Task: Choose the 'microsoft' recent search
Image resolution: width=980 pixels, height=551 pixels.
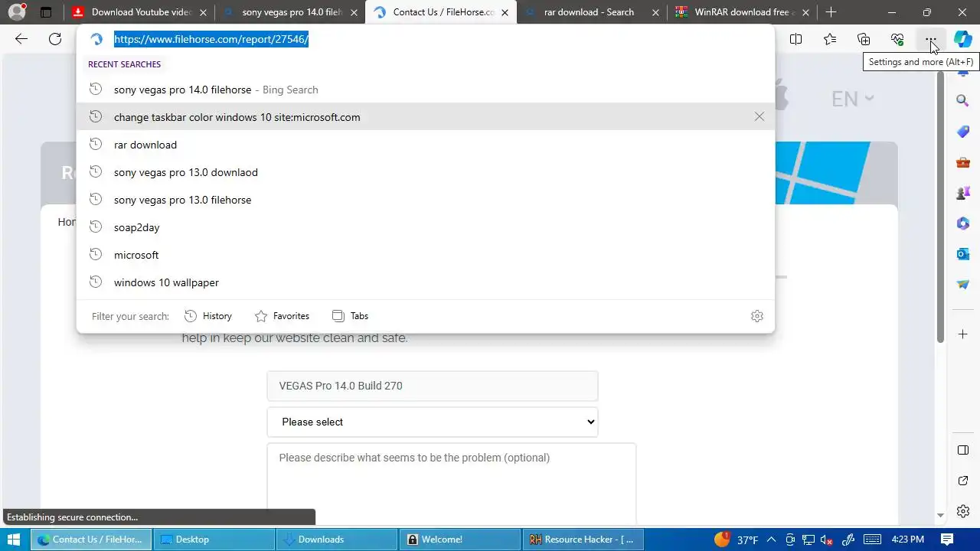Action: [426, 255]
